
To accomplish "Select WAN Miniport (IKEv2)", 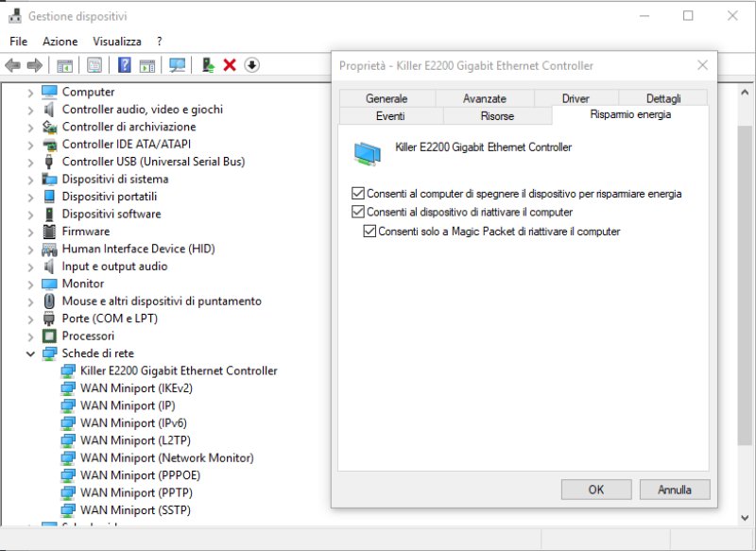I will [x=136, y=388].
